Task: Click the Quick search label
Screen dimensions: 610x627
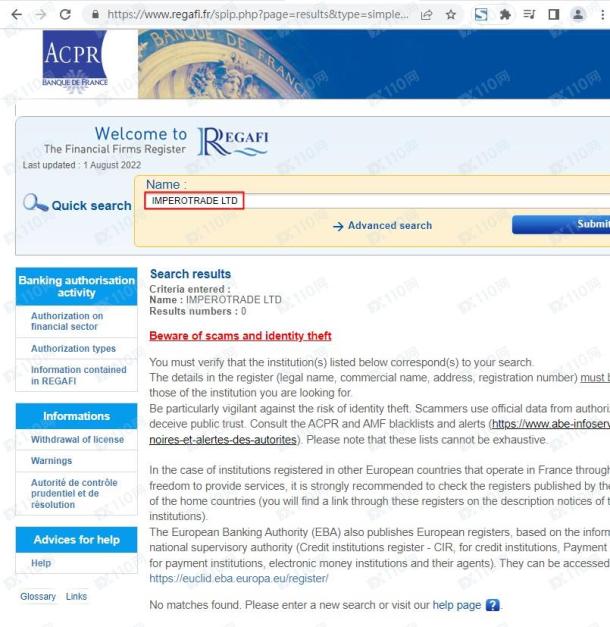Action: [92, 206]
